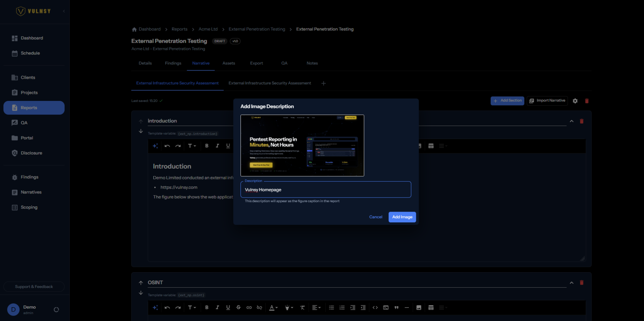The image size is (644, 321).
Task: Open the text style dropdown in OSINT toolbar
Action: coord(192,308)
